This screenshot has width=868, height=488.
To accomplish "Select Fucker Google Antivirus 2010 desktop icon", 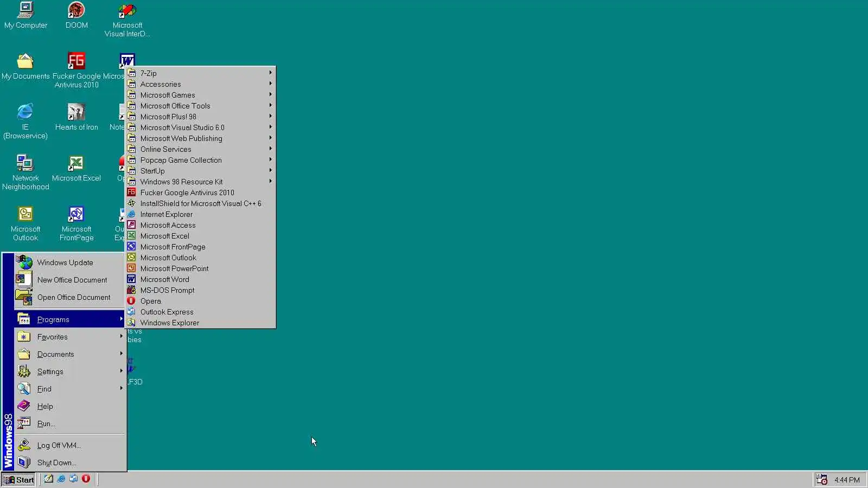I will (76, 70).
